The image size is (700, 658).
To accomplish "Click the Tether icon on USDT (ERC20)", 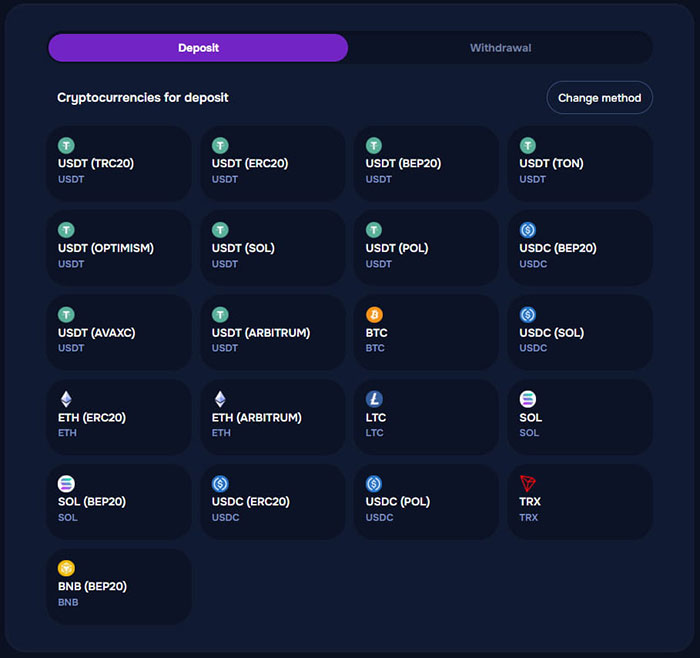I will coord(220,146).
